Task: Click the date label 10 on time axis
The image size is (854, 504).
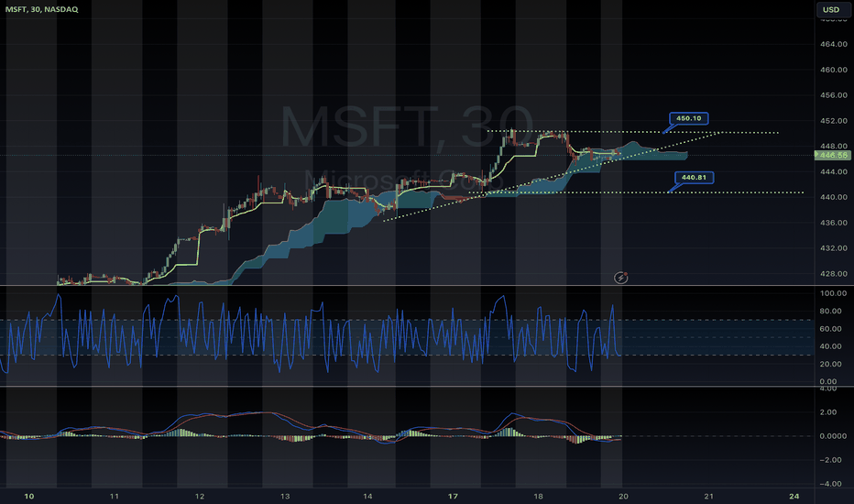Action: [x=29, y=496]
